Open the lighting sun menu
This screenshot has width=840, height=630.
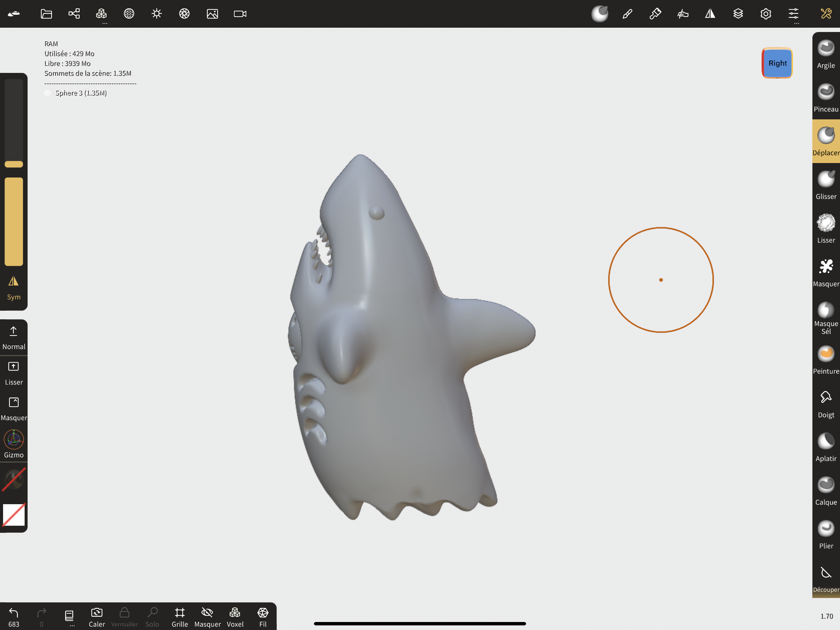click(x=157, y=14)
